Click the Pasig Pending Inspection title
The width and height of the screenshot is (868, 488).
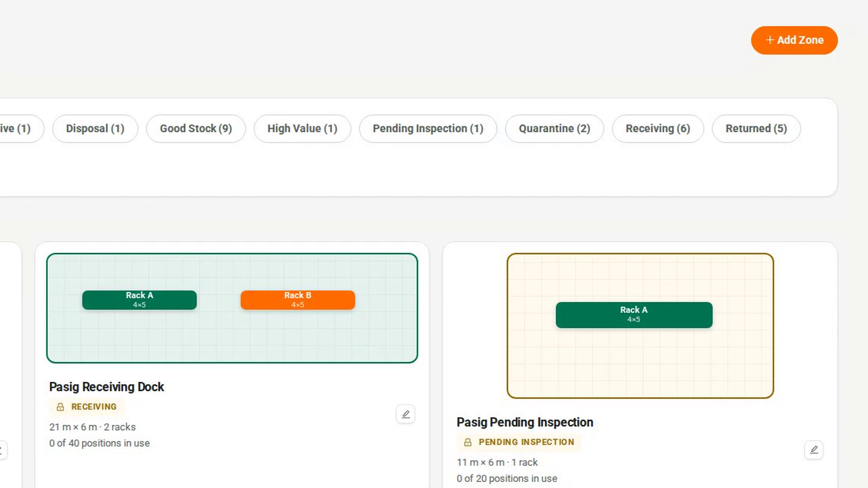tap(525, 422)
